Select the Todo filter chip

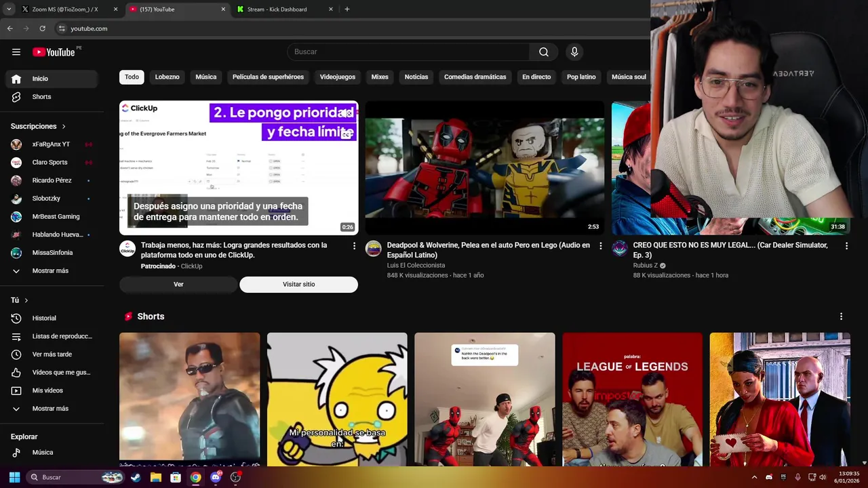(132, 77)
